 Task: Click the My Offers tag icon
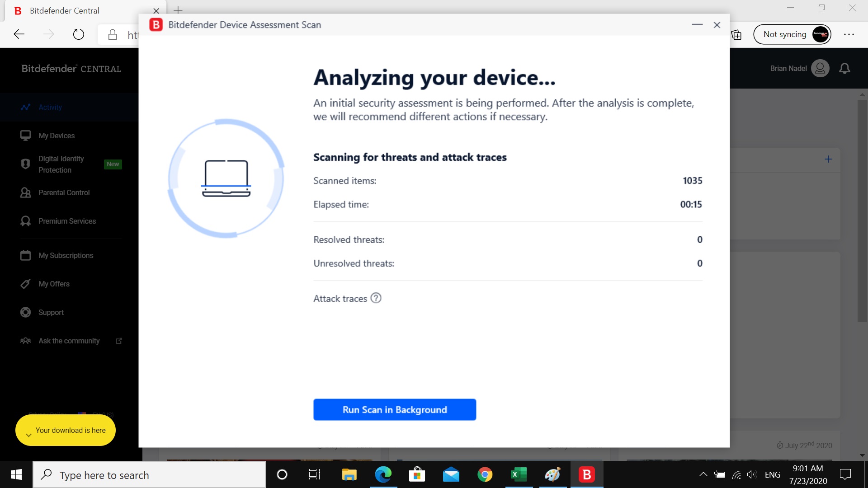(x=25, y=284)
